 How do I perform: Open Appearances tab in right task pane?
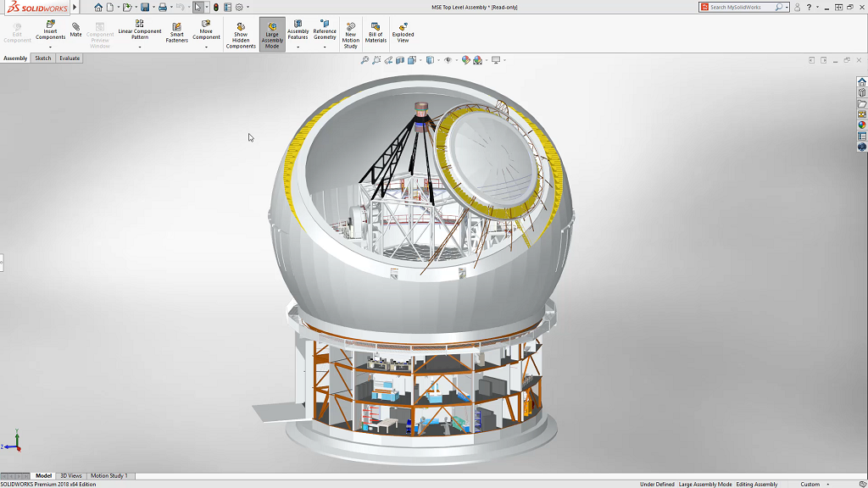coord(862,125)
